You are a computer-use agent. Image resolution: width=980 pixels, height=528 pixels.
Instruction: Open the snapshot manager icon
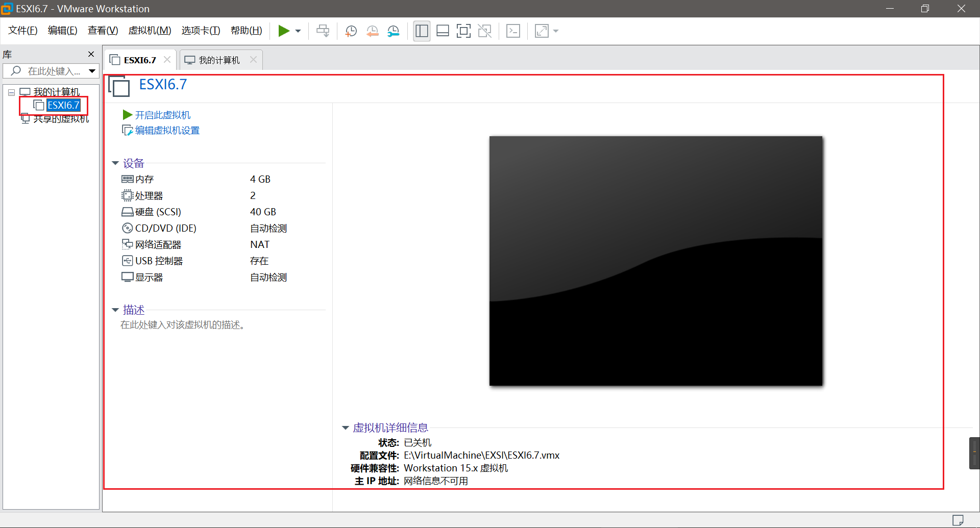pos(394,31)
